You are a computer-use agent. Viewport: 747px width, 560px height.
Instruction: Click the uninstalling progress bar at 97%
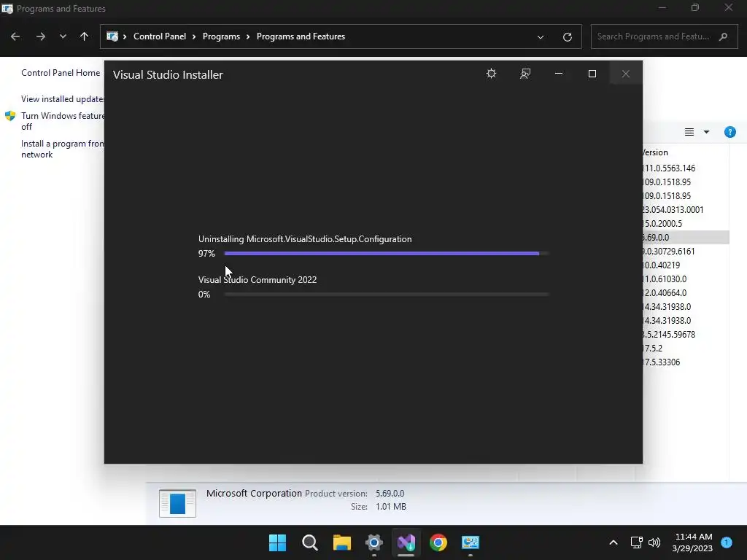387,253
